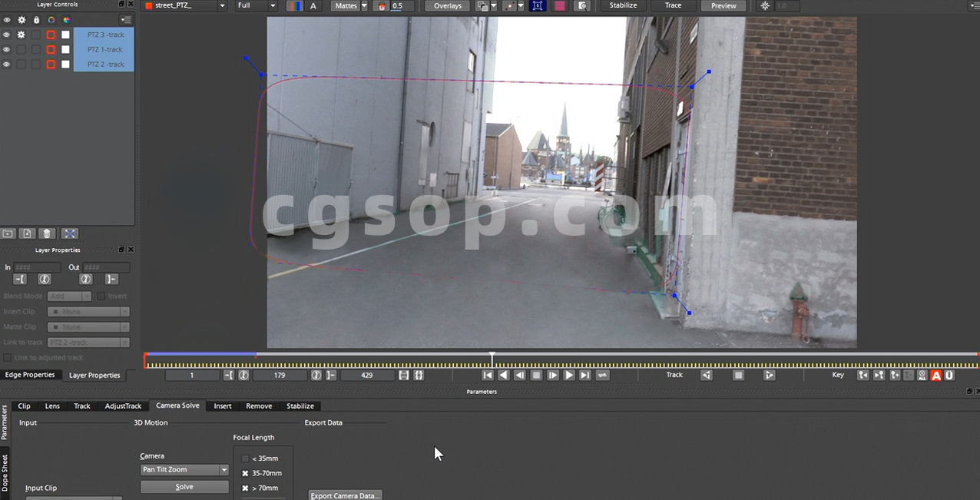980x500 pixels.
Task: Open the Layer Controls panel menu icon
Action: [x=125, y=20]
